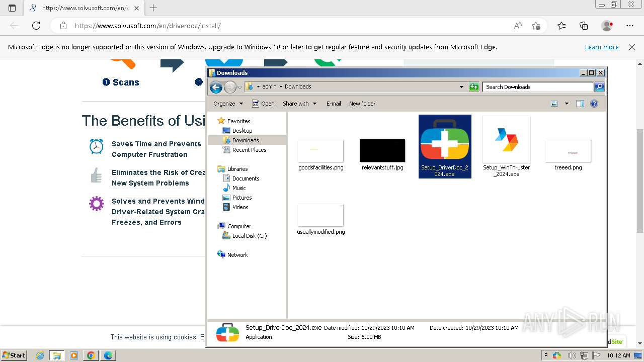The height and width of the screenshot is (362, 644).
Task: Open Edge Settings and more menu
Action: (630, 26)
